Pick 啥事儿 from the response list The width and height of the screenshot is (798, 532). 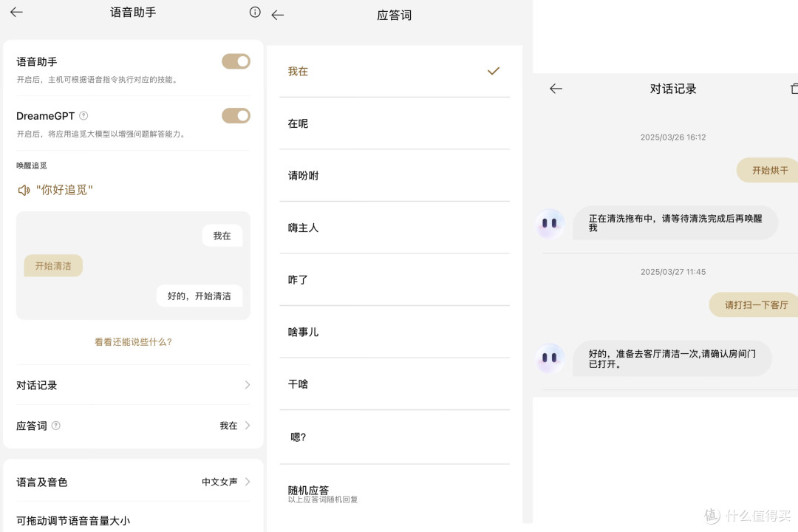[x=395, y=332]
